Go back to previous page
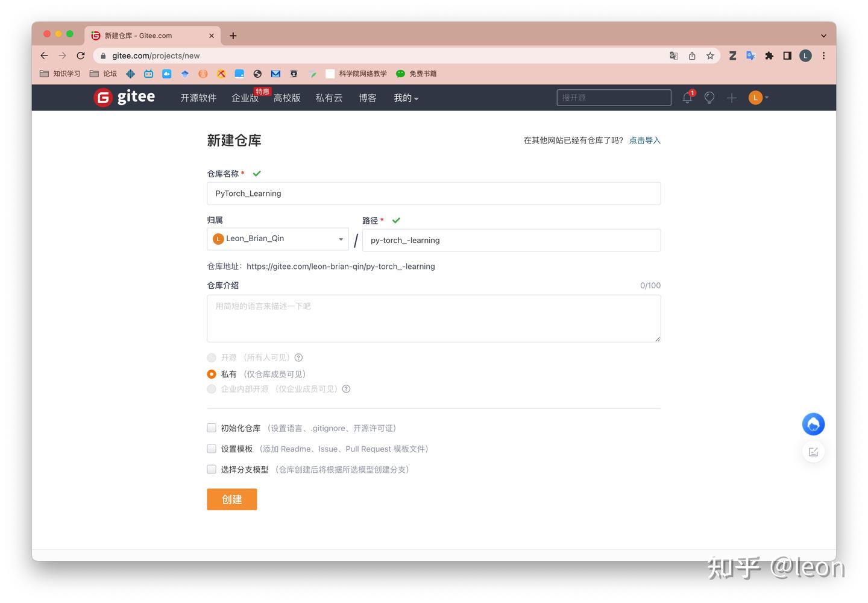868x603 pixels. (x=44, y=55)
